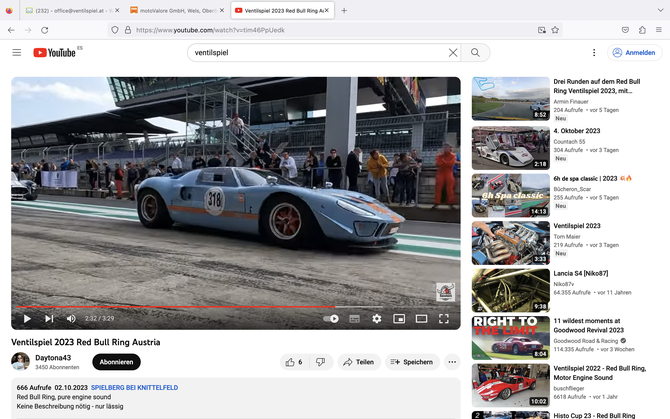Open the shield tracking protection icon
Screen dimensions: 670x419
[115, 30]
